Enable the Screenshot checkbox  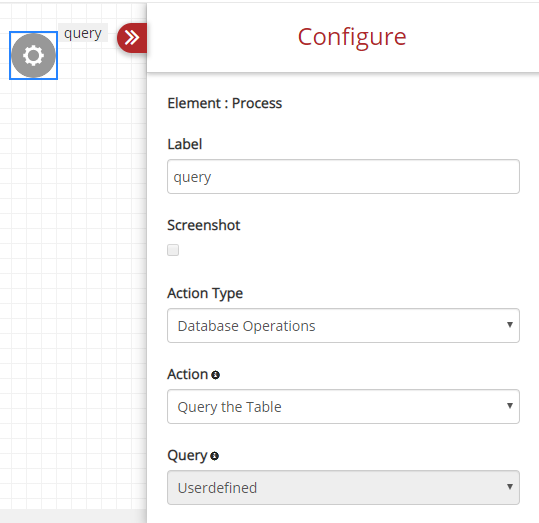pos(173,250)
